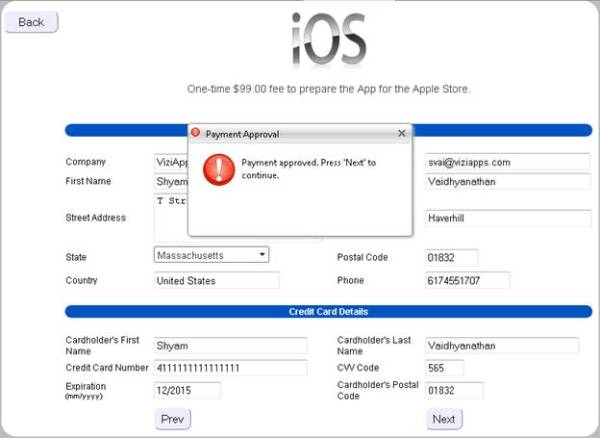This screenshot has height=438, width=600.
Task: Click the CVV Code field
Action: tap(444, 368)
